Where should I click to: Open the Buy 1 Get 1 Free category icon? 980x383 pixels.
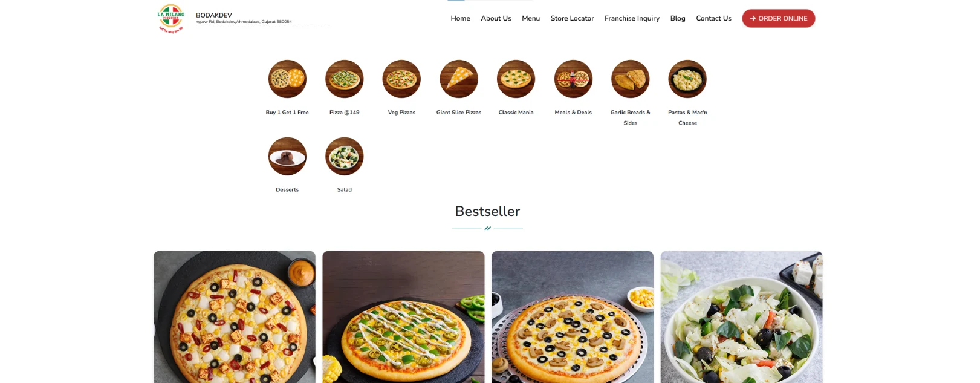287,79
